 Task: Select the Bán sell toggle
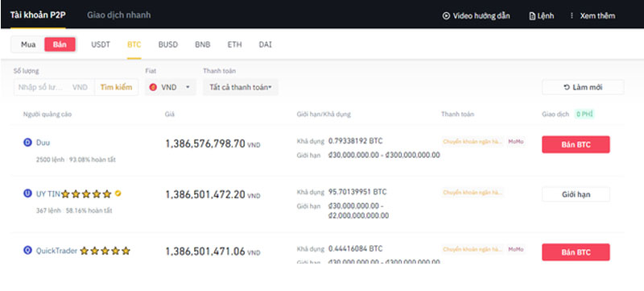point(60,44)
